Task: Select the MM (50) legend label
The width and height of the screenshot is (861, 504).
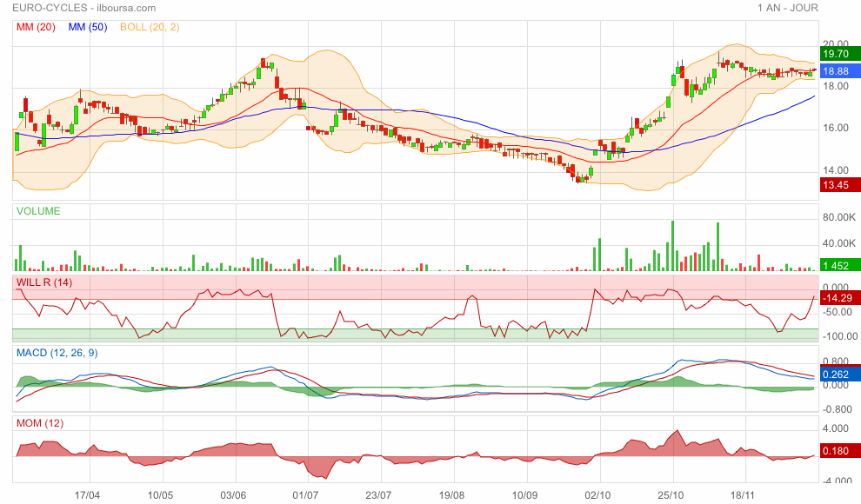Action: 88,27
